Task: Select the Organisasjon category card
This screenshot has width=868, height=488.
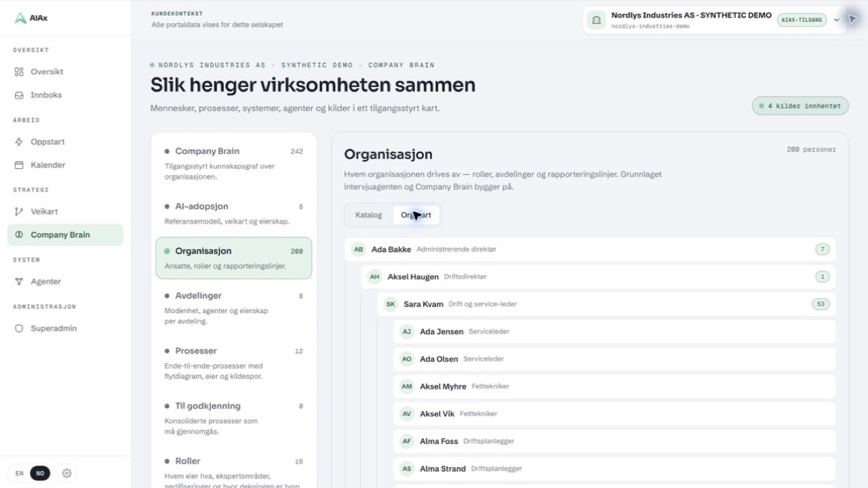Action: (234, 258)
